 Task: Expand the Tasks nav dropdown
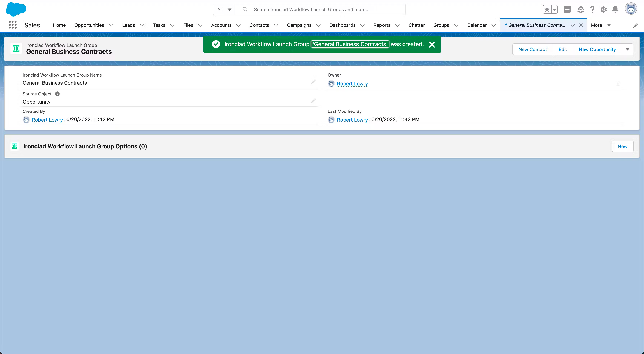tap(172, 25)
